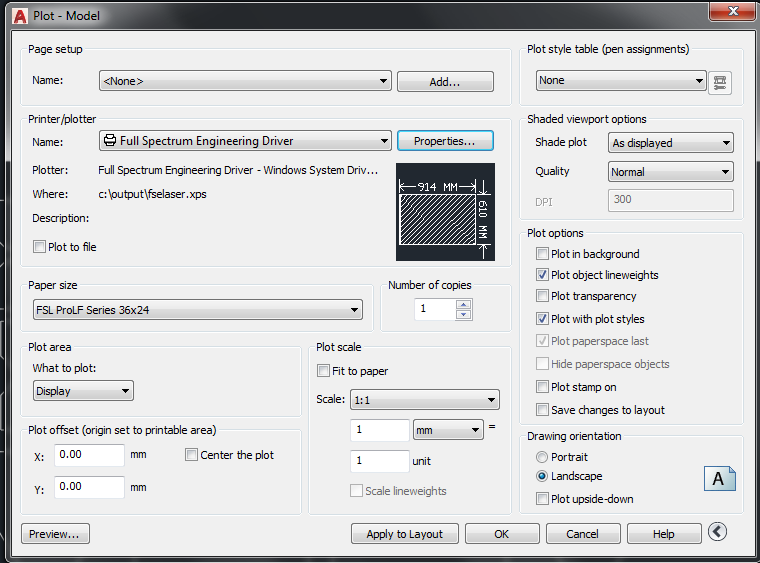Turn on Plot stamp on checkbox
This screenshot has height=563, width=760.
pos(542,387)
